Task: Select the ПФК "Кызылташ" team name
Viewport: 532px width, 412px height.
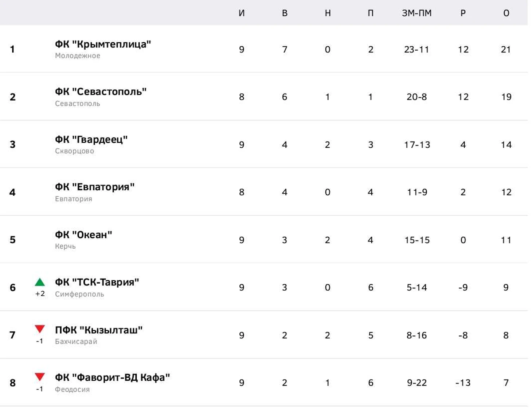Action: [x=99, y=330]
